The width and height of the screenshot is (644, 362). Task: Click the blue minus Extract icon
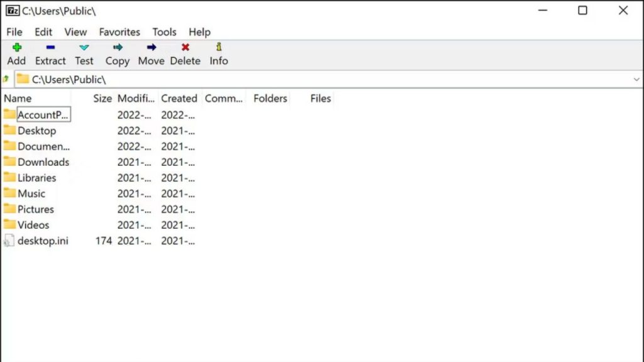coord(50,48)
